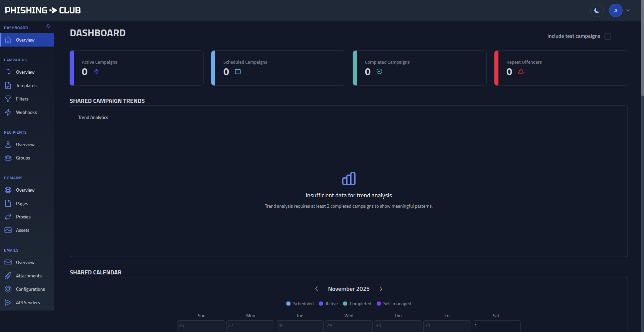
Task: Click the API Senders paper plane icon
Action: tap(8, 303)
